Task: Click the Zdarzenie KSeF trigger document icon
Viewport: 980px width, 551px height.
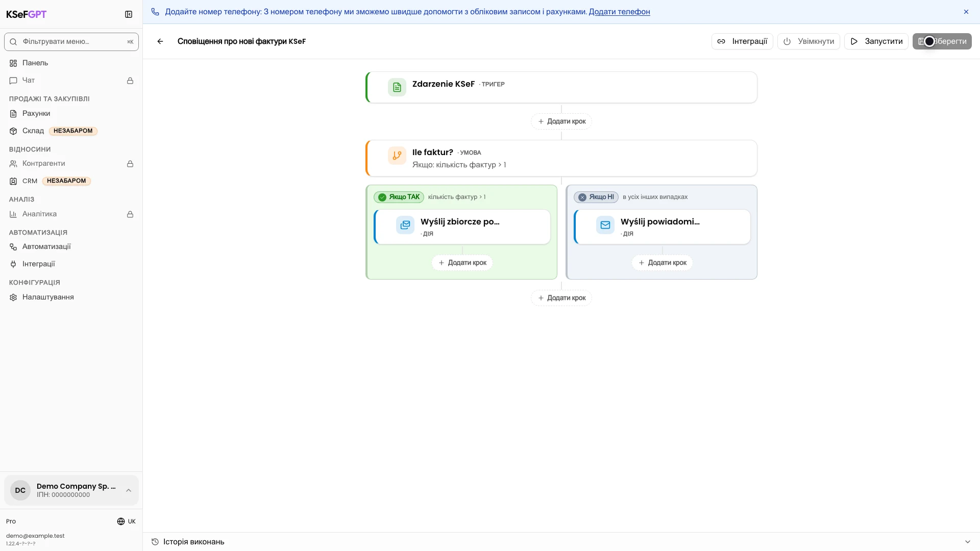Action: pyautogui.click(x=397, y=87)
